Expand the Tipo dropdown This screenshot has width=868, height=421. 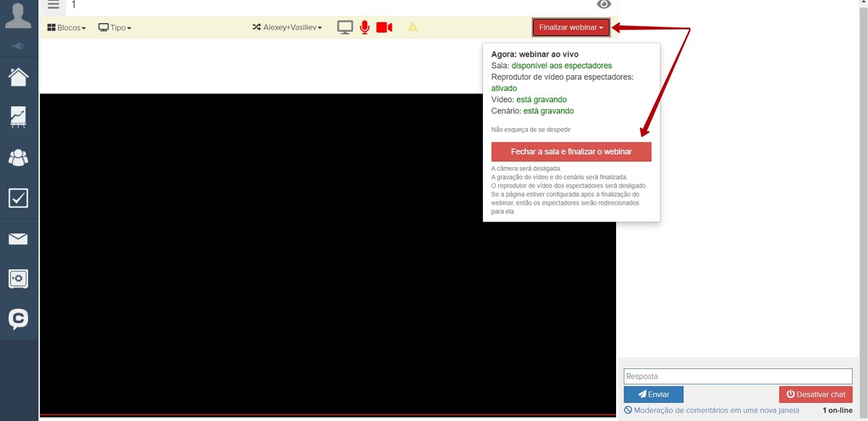[x=115, y=27]
